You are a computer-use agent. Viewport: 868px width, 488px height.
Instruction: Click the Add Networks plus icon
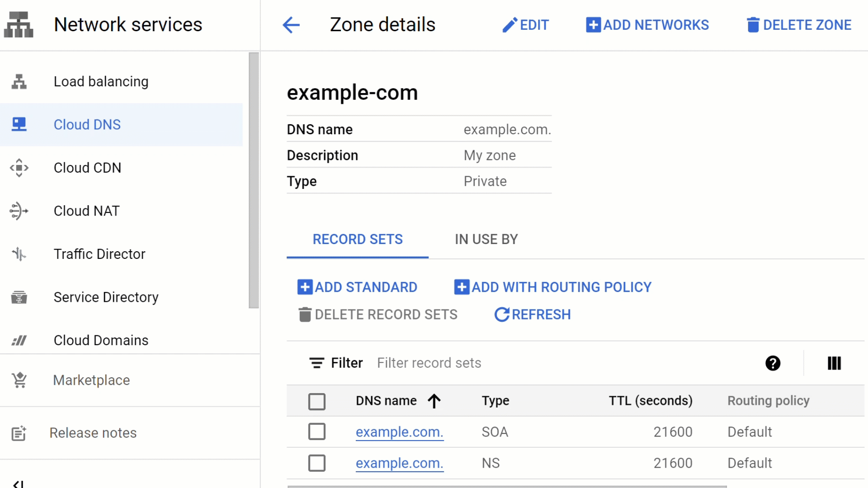[593, 25]
